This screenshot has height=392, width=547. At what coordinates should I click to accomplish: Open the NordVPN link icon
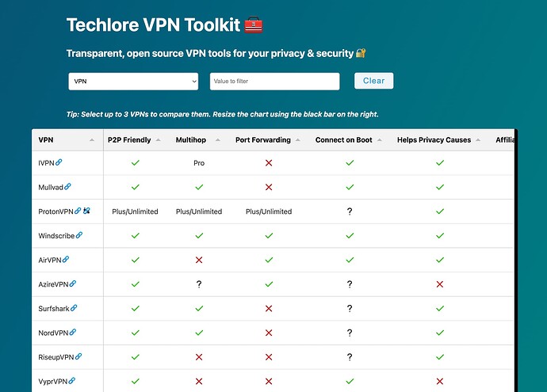coord(71,333)
